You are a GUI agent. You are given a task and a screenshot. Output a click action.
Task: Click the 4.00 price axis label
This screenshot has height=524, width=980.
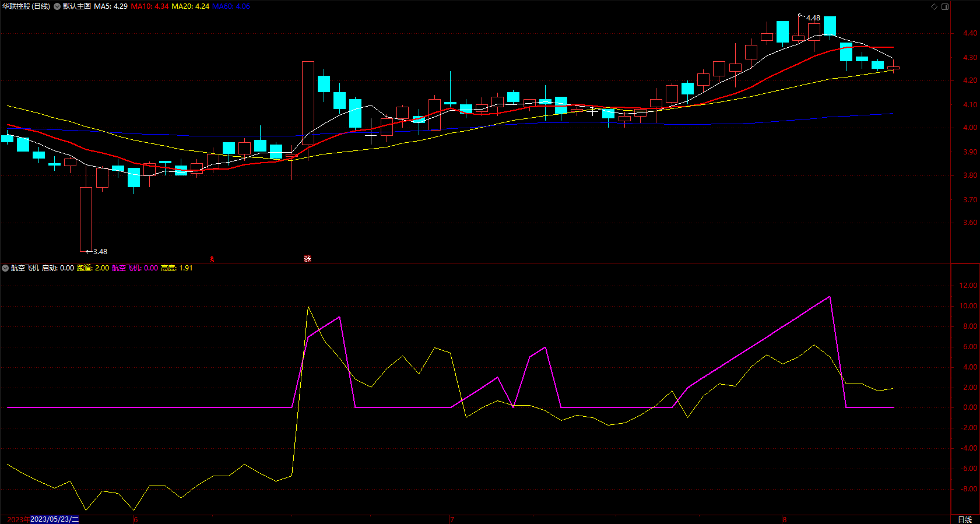970,128
